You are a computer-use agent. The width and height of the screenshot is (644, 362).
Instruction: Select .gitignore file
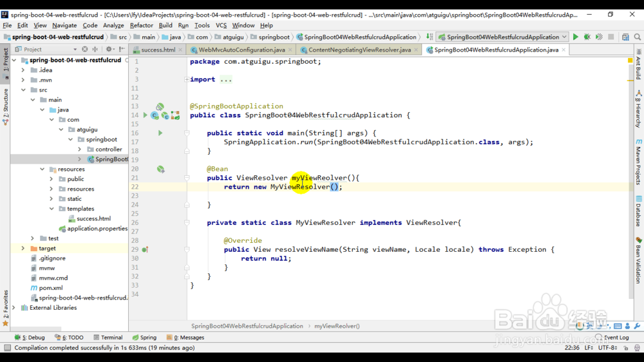[x=52, y=258]
